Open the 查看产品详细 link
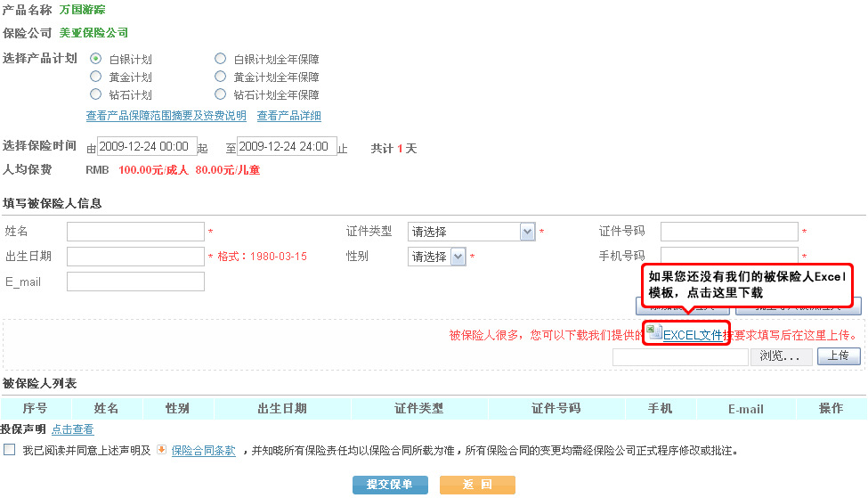This screenshot has width=868, height=498. [x=288, y=116]
